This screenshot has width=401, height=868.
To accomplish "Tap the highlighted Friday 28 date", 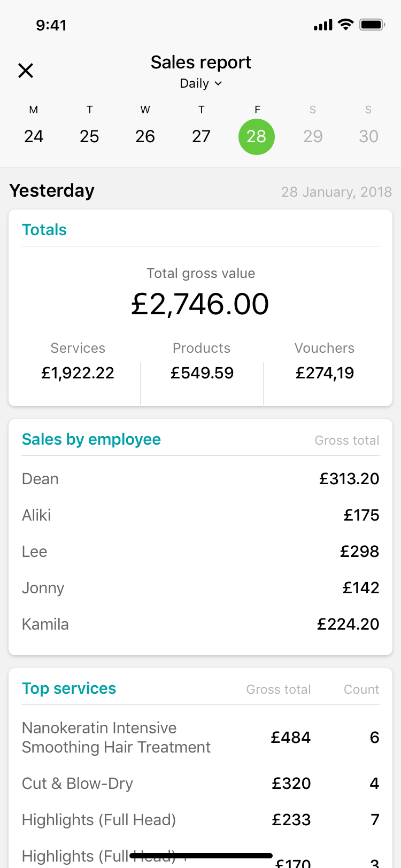I will pos(257,136).
